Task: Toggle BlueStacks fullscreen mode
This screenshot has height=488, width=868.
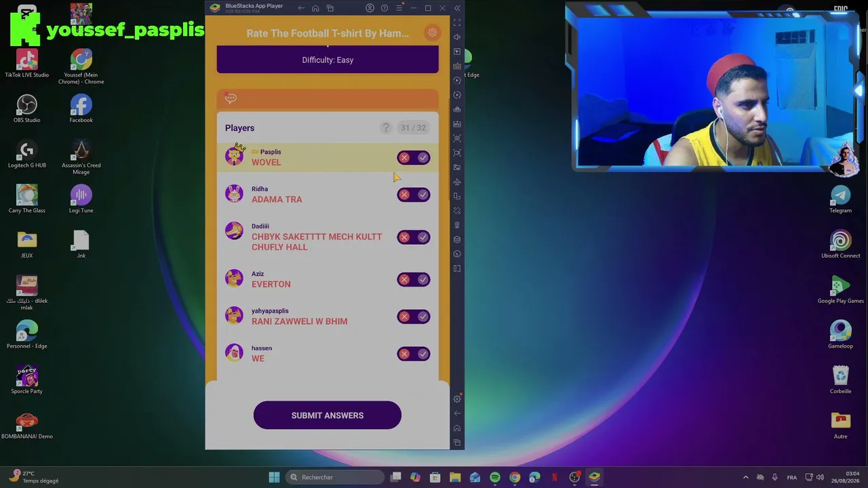Action: coord(457,23)
